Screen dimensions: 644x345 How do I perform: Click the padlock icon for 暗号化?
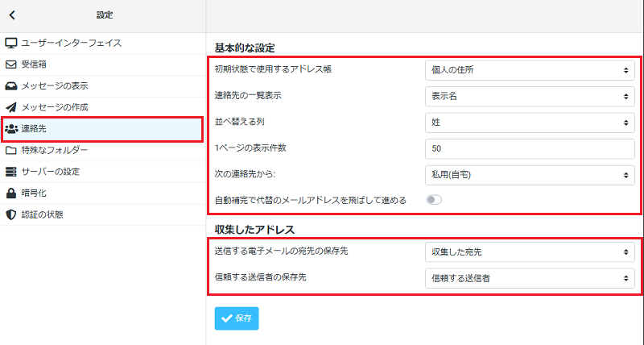[x=11, y=193]
